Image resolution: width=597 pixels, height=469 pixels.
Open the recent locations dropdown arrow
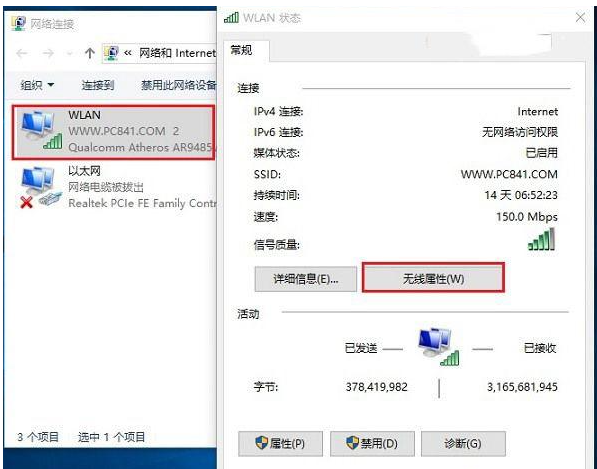point(69,54)
